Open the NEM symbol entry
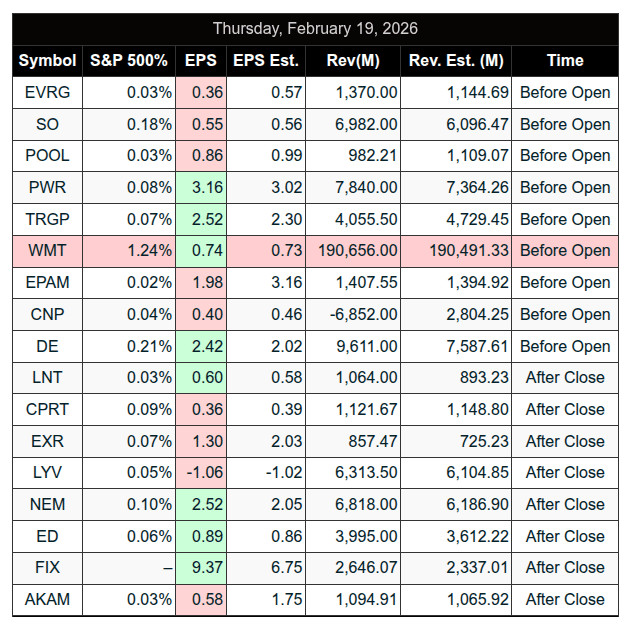Viewport: 631px width, 617px height. (47, 504)
